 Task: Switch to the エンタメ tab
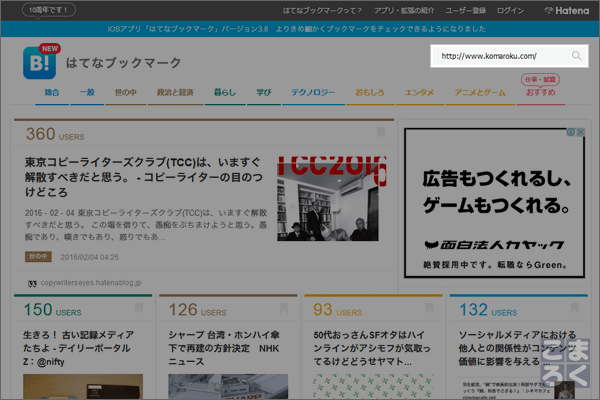coord(420,92)
